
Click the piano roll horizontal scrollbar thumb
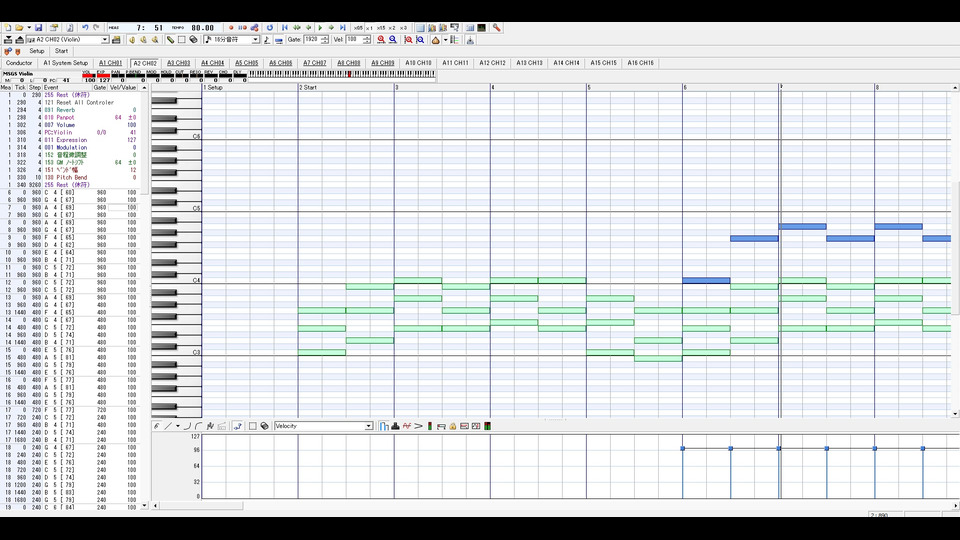pyautogui.click(x=201, y=506)
